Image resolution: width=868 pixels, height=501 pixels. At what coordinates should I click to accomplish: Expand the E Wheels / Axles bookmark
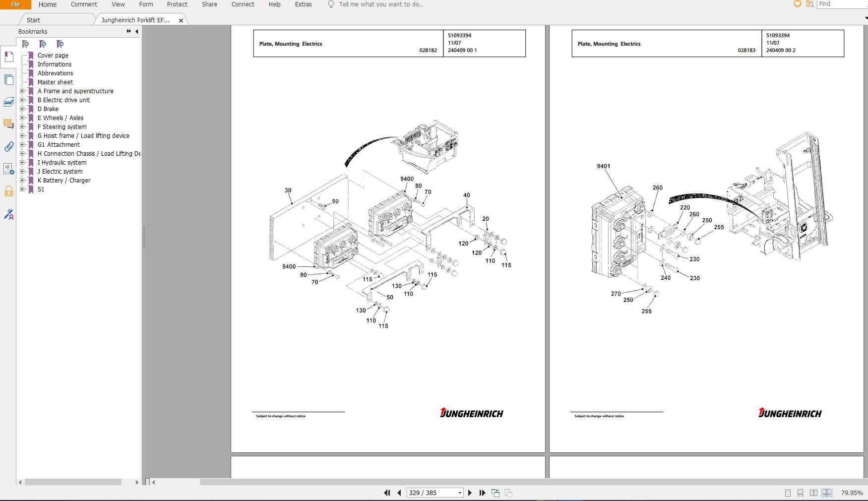click(22, 118)
